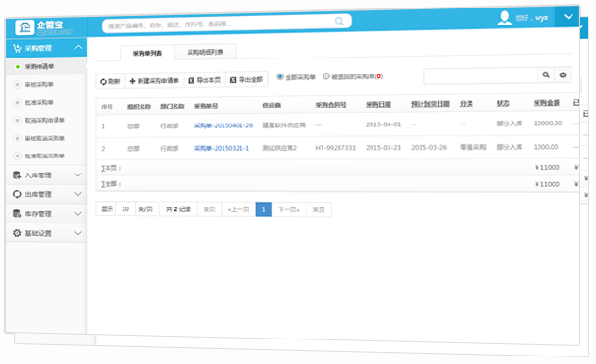This screenshot has height=364, width=596.
Task: Sort by the 部门名称 column header
Action: tap(173, 107)
